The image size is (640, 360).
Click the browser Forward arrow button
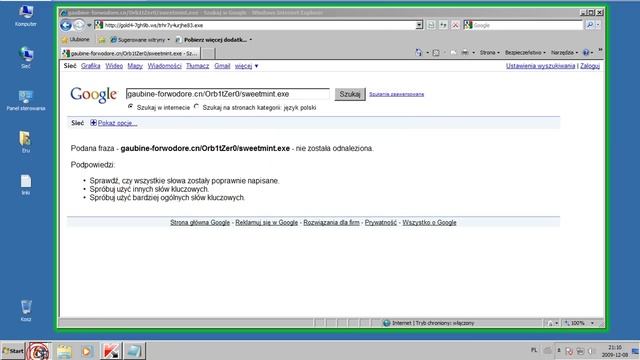pos(79,25)
